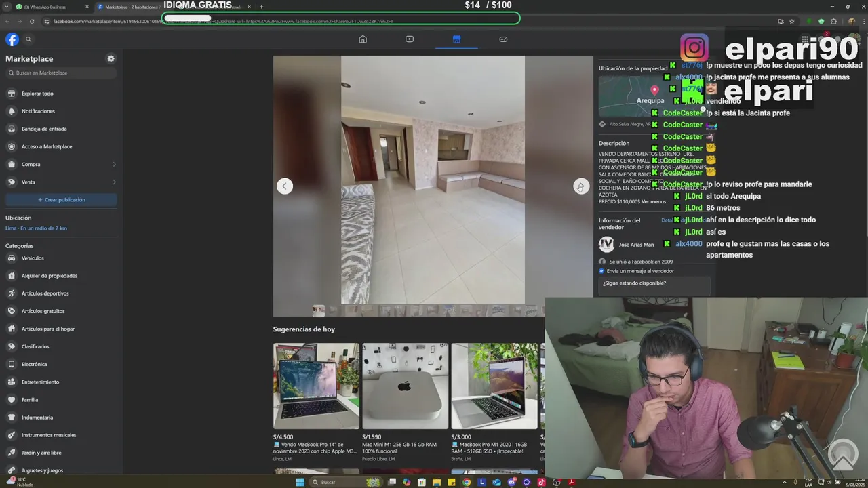Open Mac Mini M1 S/1.590 listing
The width and height of the screenshot is (868, 488).
pos(405,403)
